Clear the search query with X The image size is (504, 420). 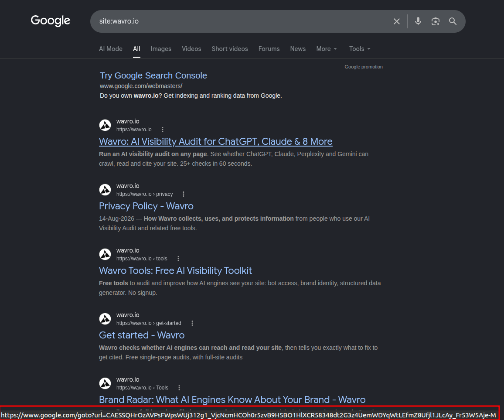coord(397,21)
